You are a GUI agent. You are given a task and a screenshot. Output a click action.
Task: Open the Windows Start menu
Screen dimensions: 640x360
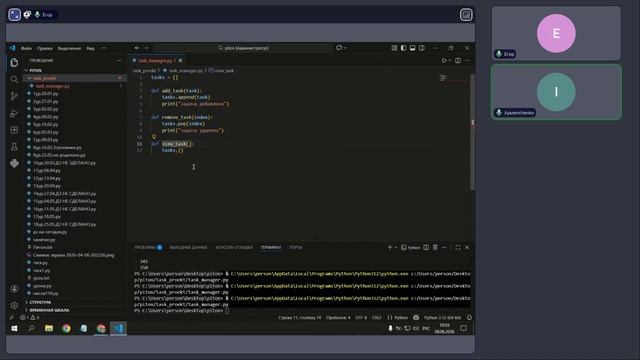[x=14, y=328]
